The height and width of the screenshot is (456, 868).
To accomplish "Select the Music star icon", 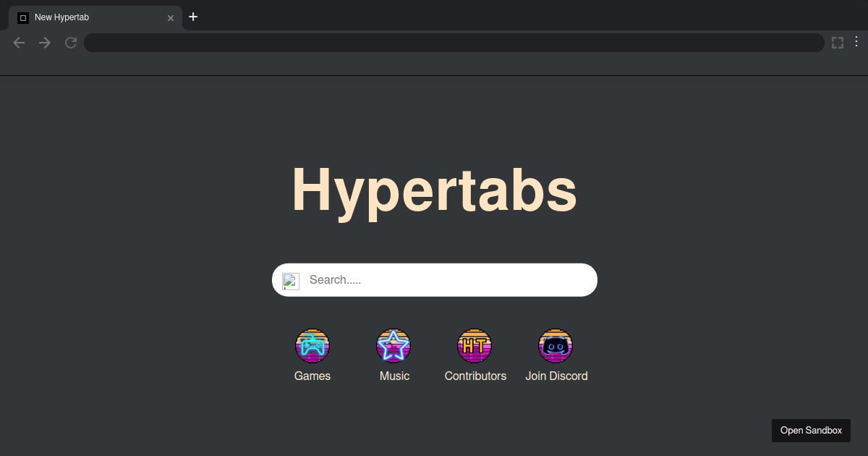I will point(394,345).
